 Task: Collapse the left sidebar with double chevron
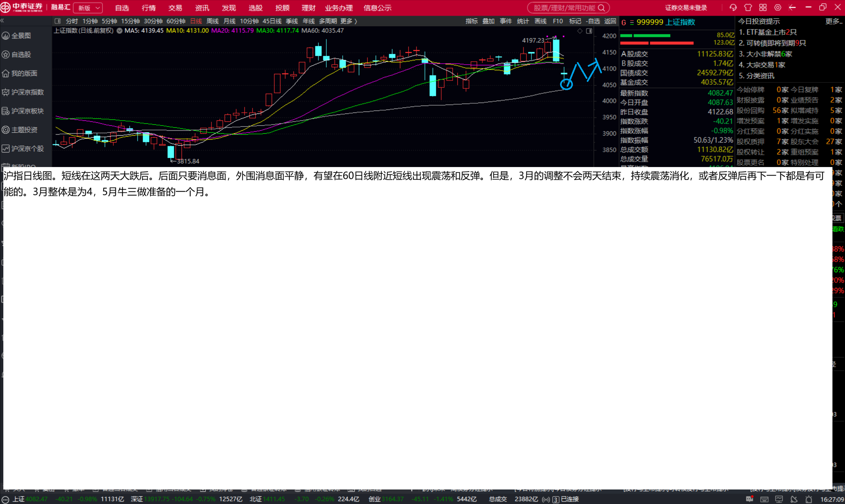pyautogui.click(x=2, y=21)
